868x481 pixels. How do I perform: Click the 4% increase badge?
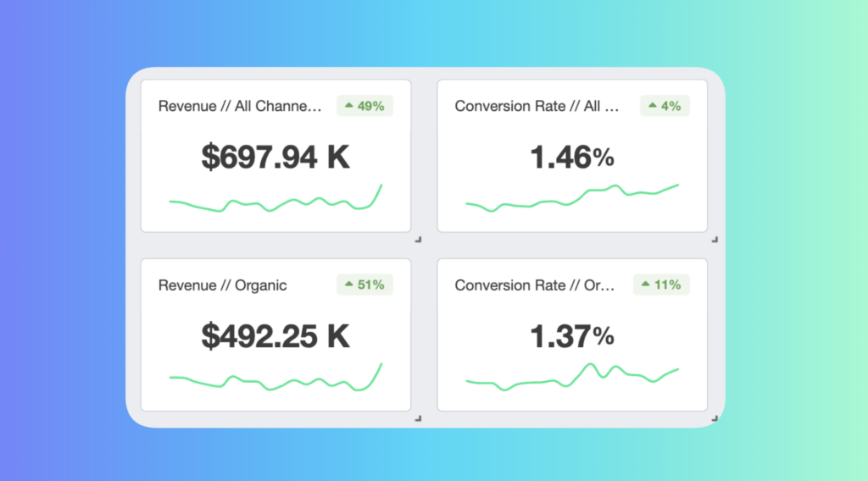click(x=665, y=106)
